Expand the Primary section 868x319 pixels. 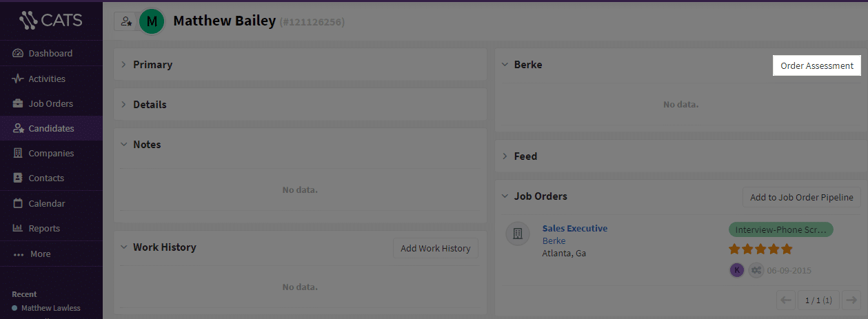(123, 65)
